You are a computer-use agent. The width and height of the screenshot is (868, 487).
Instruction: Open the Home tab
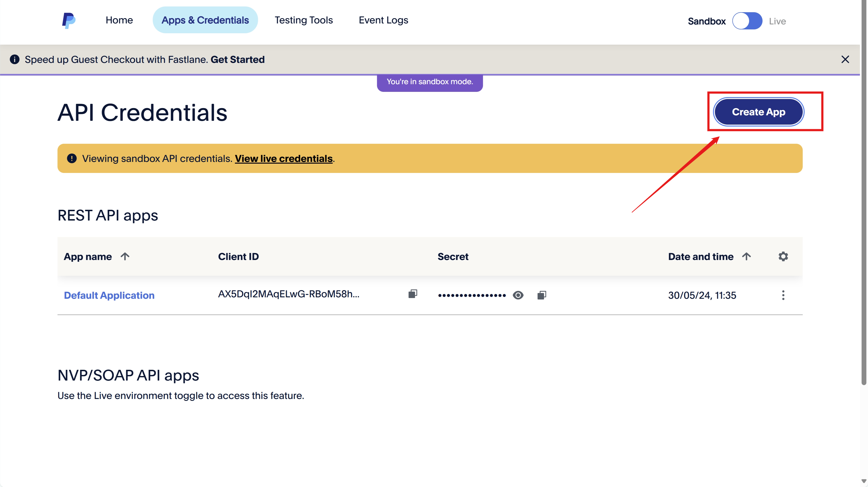click(x=119, y=20)
